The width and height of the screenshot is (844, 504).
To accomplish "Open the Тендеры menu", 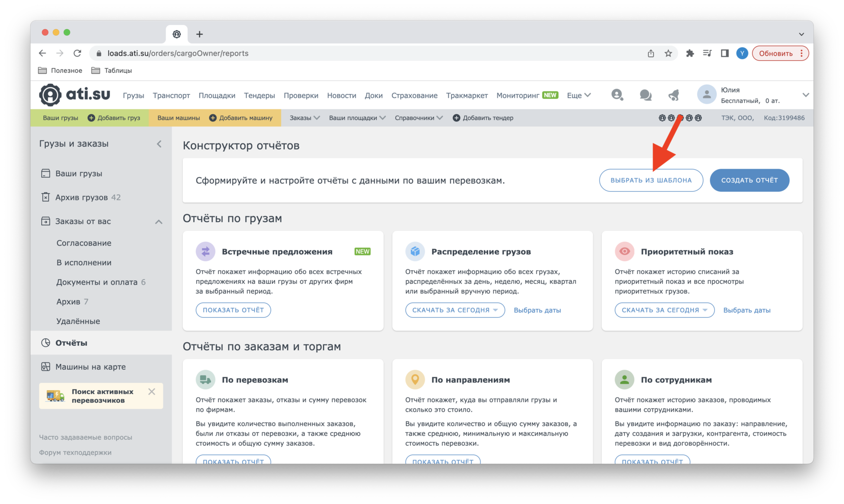I will [x=259, y=95].
